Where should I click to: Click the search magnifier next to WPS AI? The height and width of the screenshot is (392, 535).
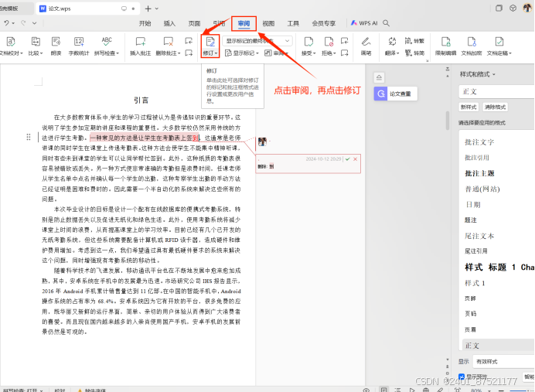pyautogui.click(x=386, y=23)
